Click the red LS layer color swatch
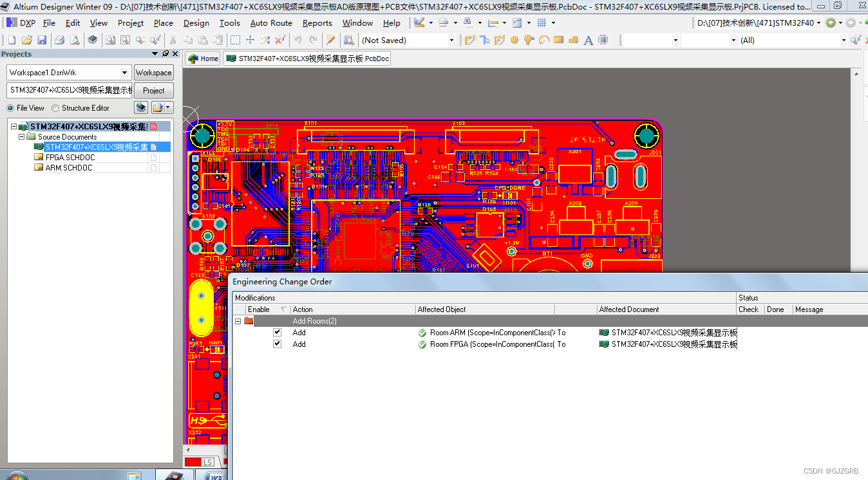868x480 pixels. point(192,462)
